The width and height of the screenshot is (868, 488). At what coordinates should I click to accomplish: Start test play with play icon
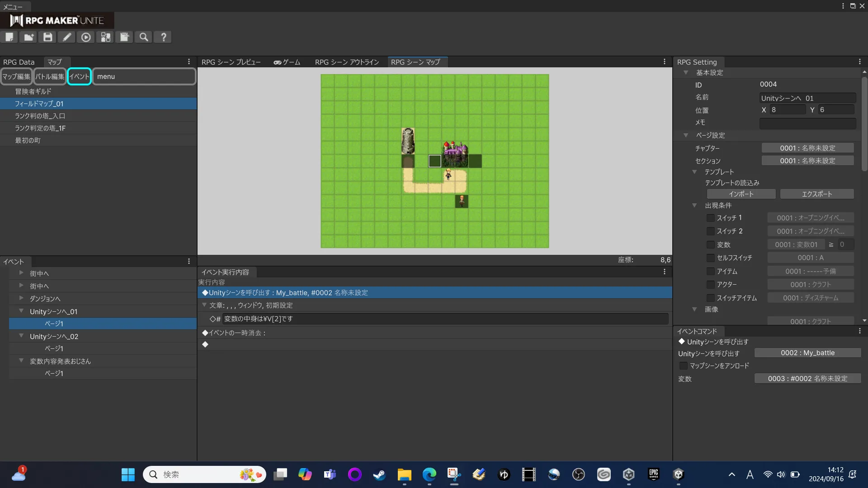(86, 37)
